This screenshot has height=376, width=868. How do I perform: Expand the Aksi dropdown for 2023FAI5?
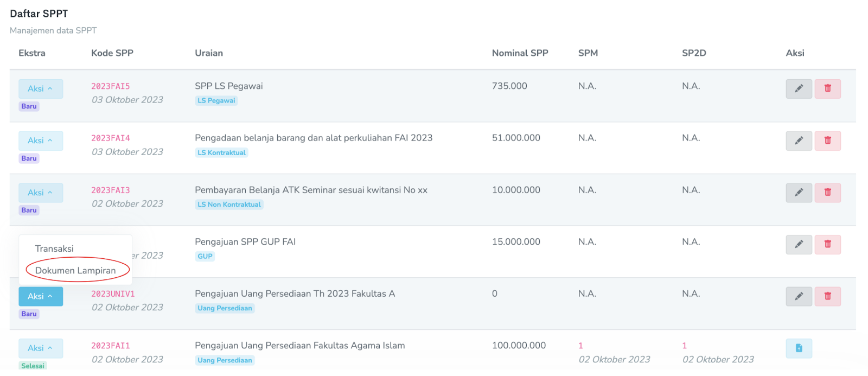[x=40, y=89]
